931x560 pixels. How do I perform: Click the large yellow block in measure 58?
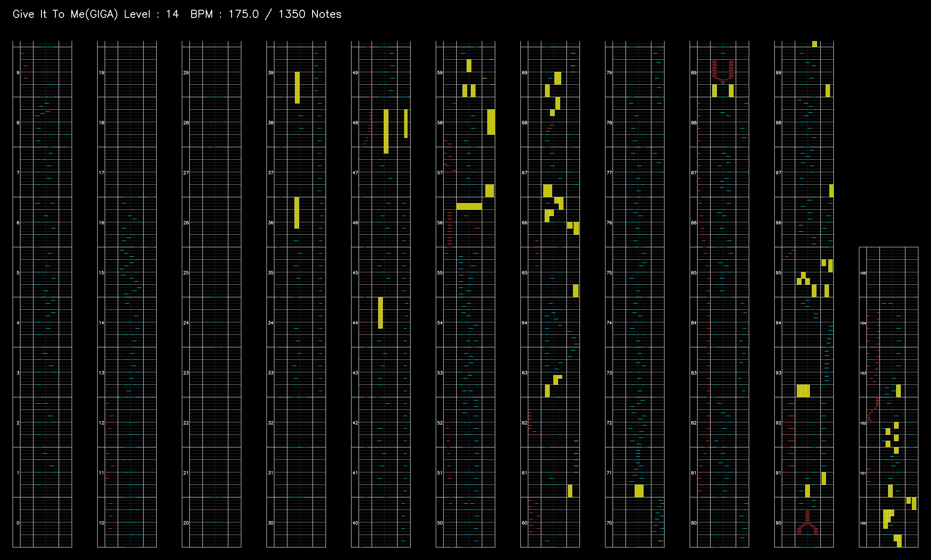pyautogui.click(x=491, y=122)
